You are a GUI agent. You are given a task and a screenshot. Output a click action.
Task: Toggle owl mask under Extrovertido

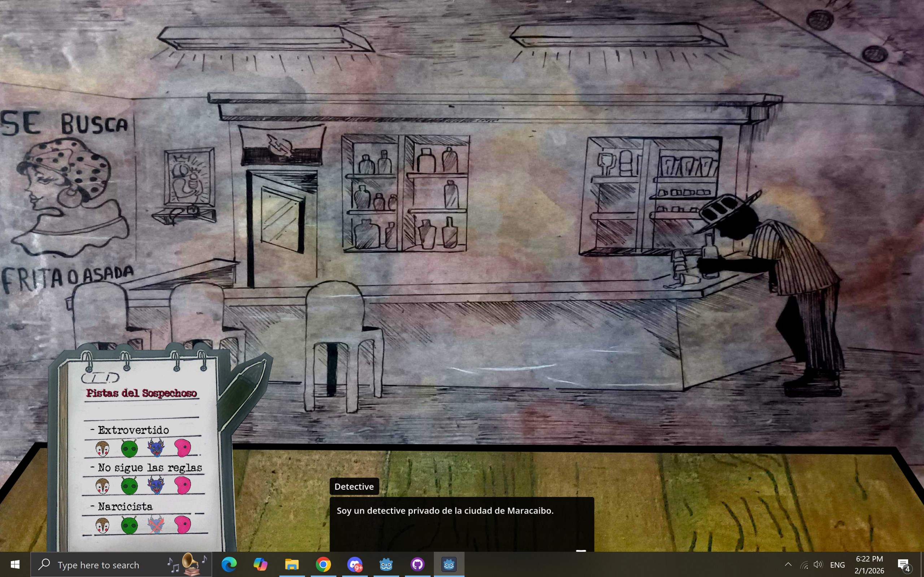pos(103,448)
